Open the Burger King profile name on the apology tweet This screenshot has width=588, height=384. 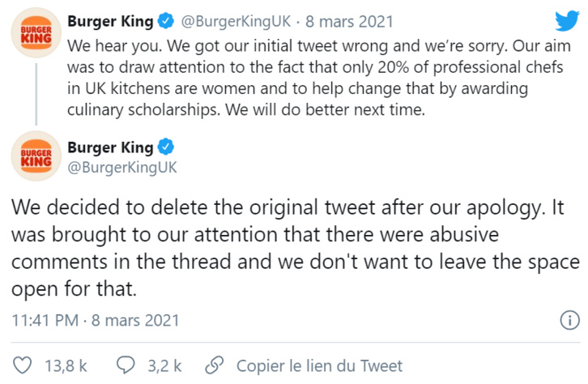click(x=110, y=19)
